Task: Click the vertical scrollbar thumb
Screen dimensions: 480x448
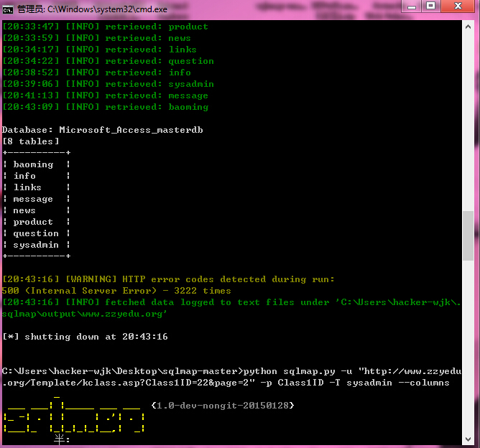Action: pos(468,235)
